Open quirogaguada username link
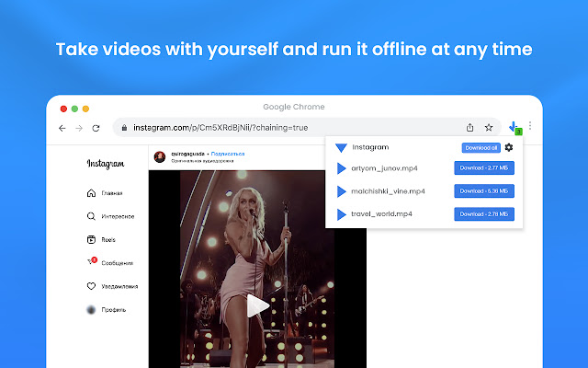The height and width of the screenshot is (368, 588). (x=187, y=154)
